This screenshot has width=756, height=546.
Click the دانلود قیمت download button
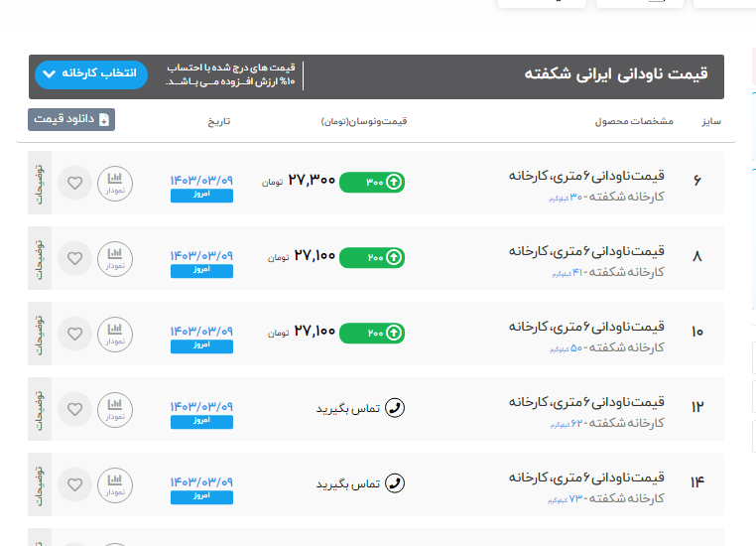[71, 119]
